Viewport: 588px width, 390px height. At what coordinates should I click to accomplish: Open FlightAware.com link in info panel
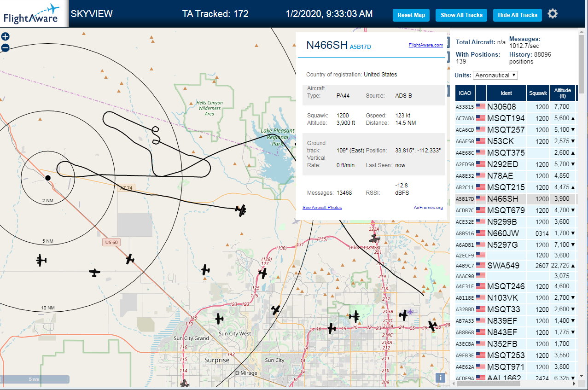pos(425,45)
